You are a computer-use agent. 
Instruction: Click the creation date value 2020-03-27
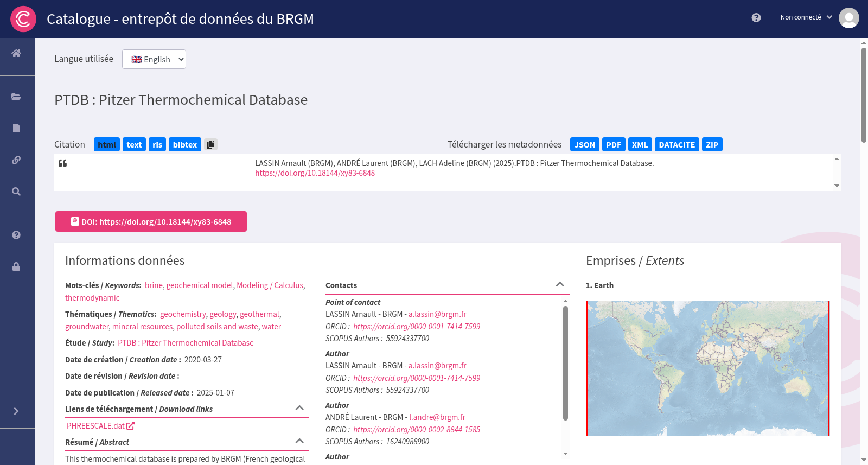coord(203,360)
